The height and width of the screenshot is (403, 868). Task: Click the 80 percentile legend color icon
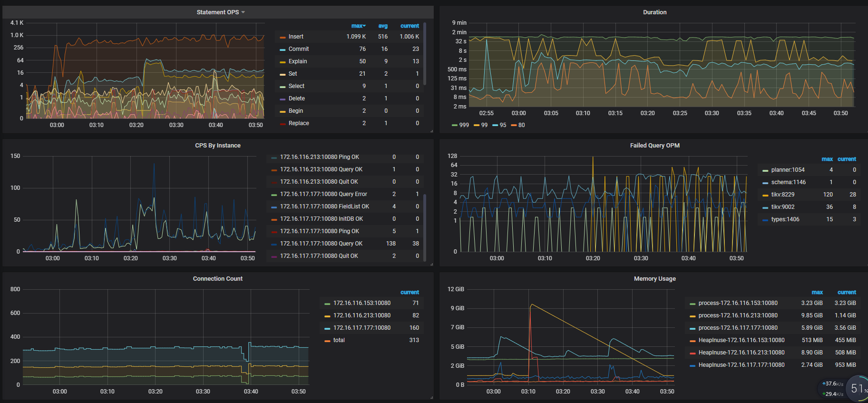pos(514,126)
